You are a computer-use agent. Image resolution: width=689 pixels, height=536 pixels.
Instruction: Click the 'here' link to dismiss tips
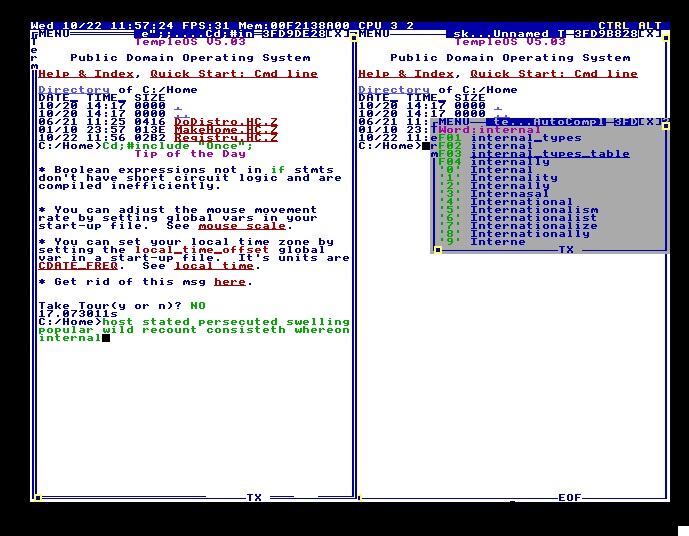230,282
